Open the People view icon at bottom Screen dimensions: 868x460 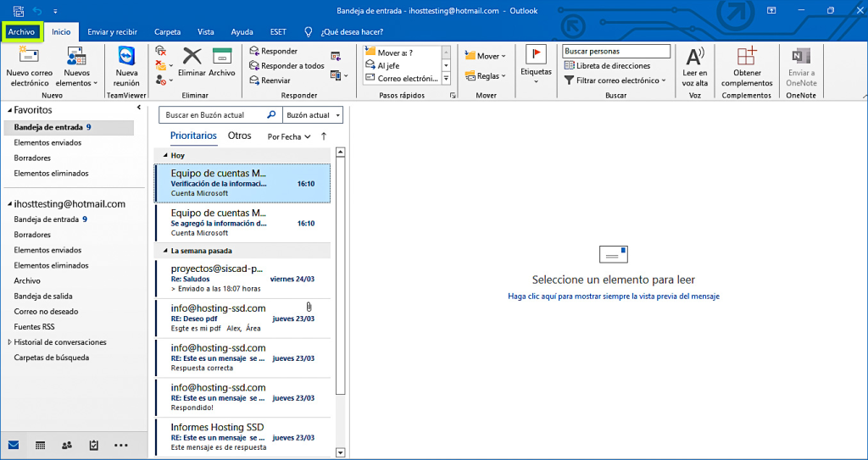coord(67,445)
